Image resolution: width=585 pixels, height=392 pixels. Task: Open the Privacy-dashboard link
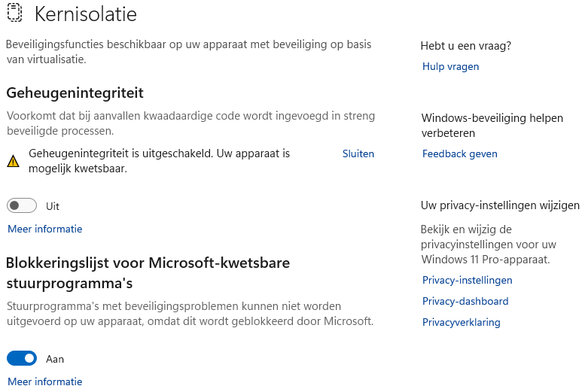pos(465,301)
